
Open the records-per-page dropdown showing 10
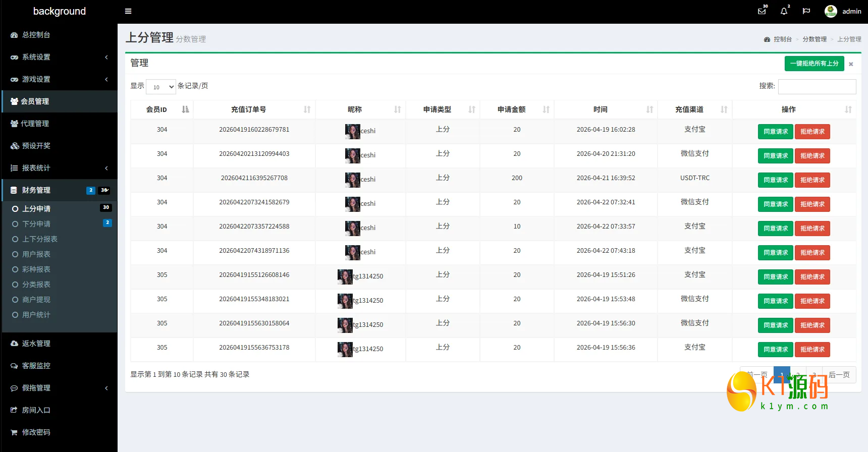coord(161,87)
